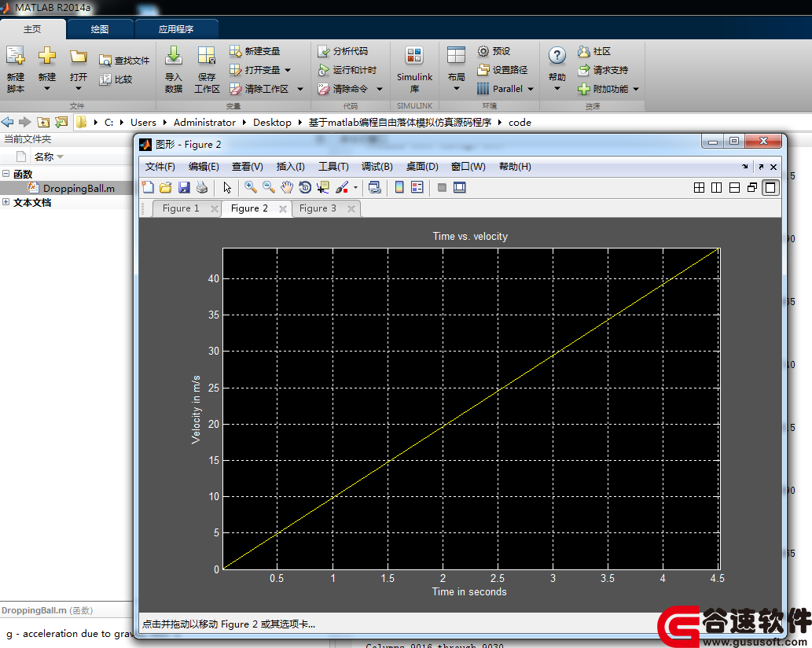Open the Simulink Library
The height and width of the screenshot is (648, 812).
click(414, 68)
